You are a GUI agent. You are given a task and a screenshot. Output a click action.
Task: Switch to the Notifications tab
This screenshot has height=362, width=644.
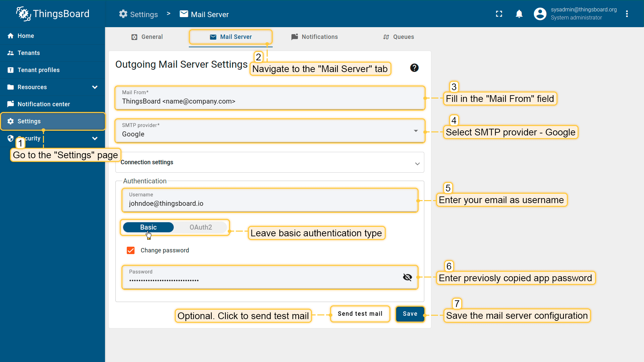(314, 37)
